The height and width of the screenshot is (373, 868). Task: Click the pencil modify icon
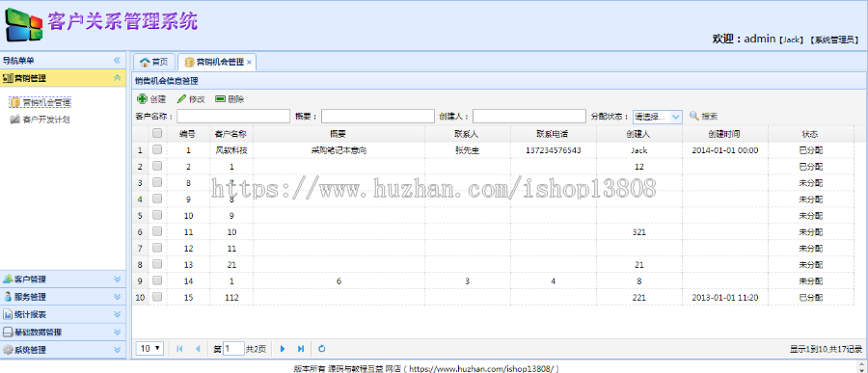coord(181,99)
